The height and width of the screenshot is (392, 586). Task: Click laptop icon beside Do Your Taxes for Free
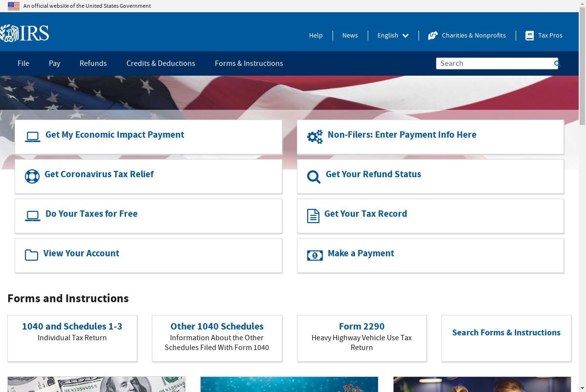33,216
